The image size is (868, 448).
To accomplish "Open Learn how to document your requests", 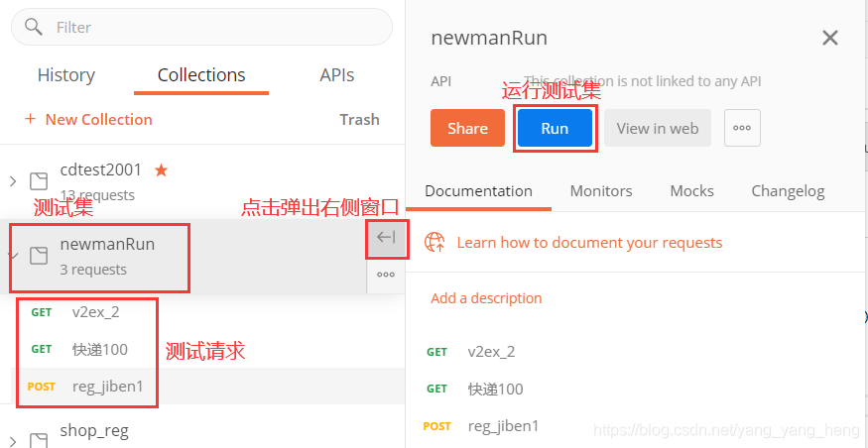I will pyautogui.click(x=589, y=242).
